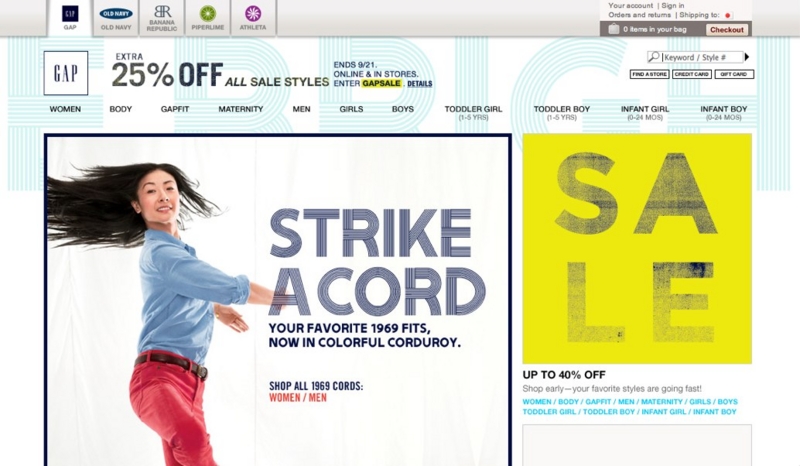Click the yellow SALE banner
This screenshot has height=466, width=800.
coord(637,249)
